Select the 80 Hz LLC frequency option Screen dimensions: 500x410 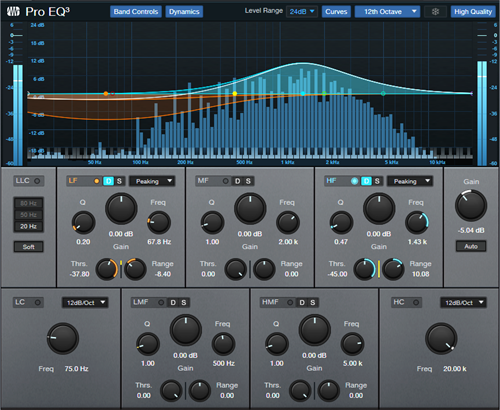(28, 203)
